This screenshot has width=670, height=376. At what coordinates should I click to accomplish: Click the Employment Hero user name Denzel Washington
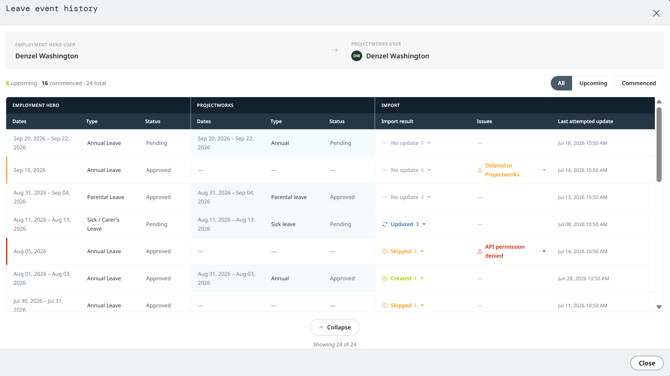tap(47, 56)
